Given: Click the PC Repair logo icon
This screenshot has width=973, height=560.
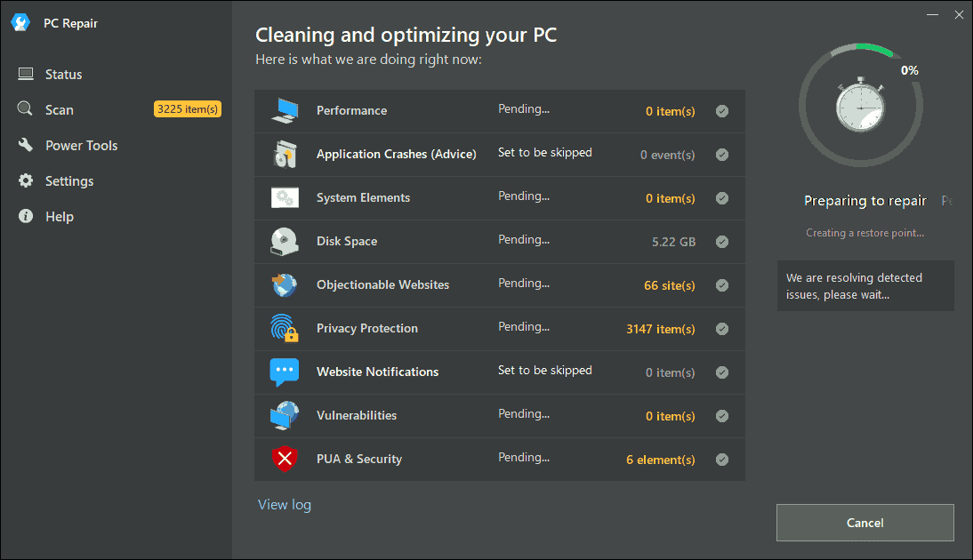Looking at the screenshot, I should pyautogui.click(x=20, y=23).
